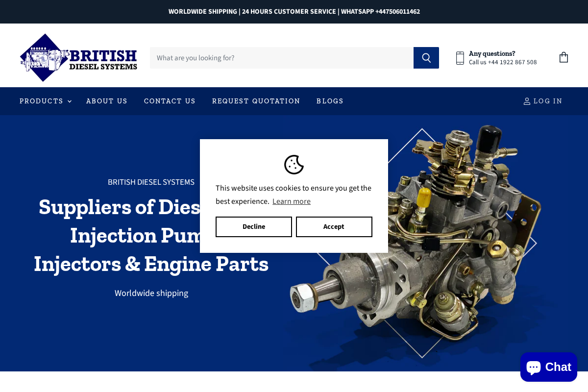Expand the PRODUCTS dropdown menu
588x392 pixels.
pos(42,101)
